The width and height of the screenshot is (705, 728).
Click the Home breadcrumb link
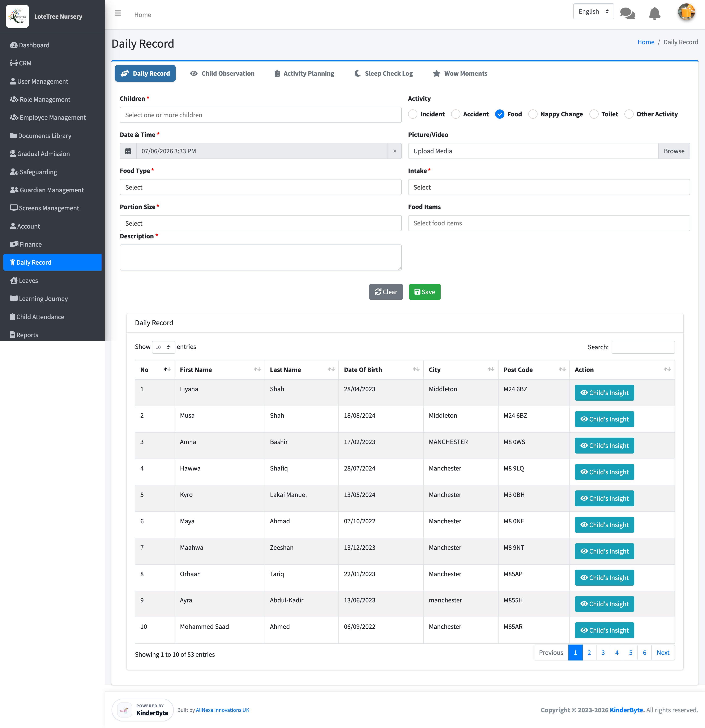pos(646,42)
